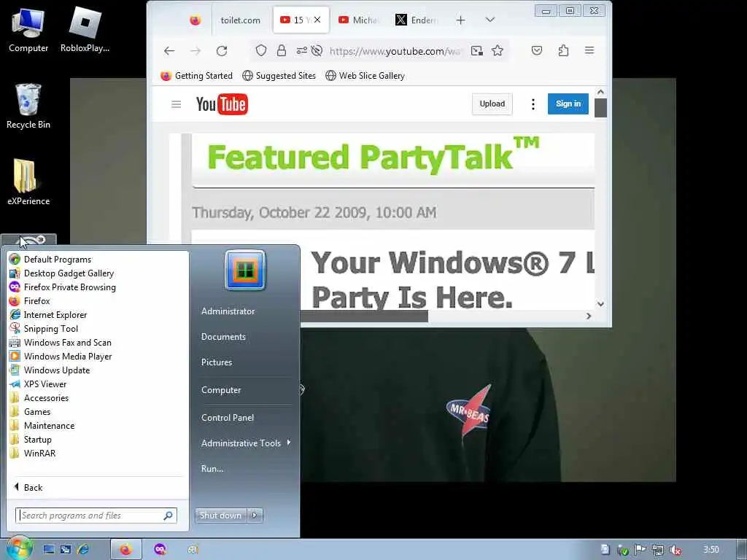This screenshot has width=747, height=560.
Task: Open YouTube three-dot settings menu
Action: pos(533,104)
